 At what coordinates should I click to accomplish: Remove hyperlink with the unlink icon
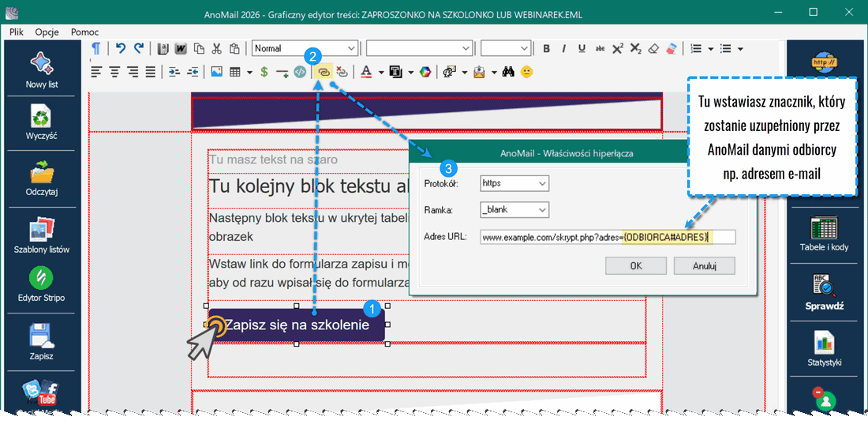click(342, 72)
